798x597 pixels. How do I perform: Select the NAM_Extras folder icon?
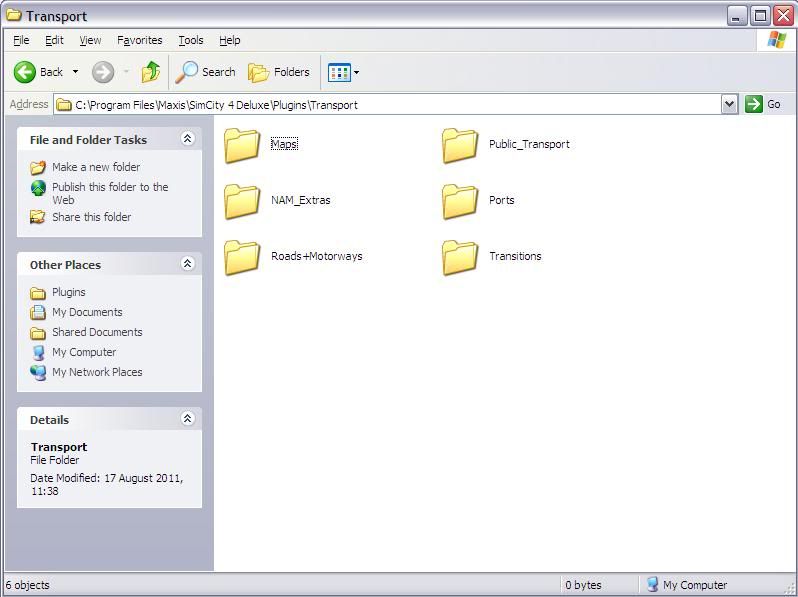(x=242, y=201)
